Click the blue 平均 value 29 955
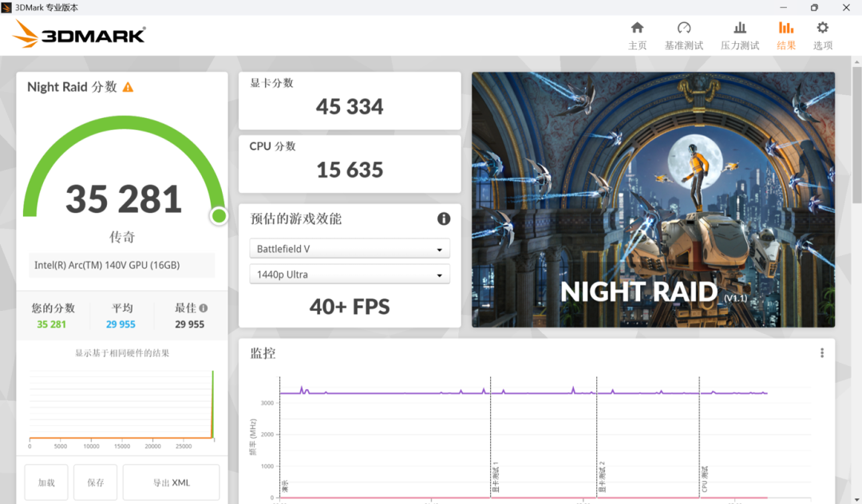 [x=121, y=325]
